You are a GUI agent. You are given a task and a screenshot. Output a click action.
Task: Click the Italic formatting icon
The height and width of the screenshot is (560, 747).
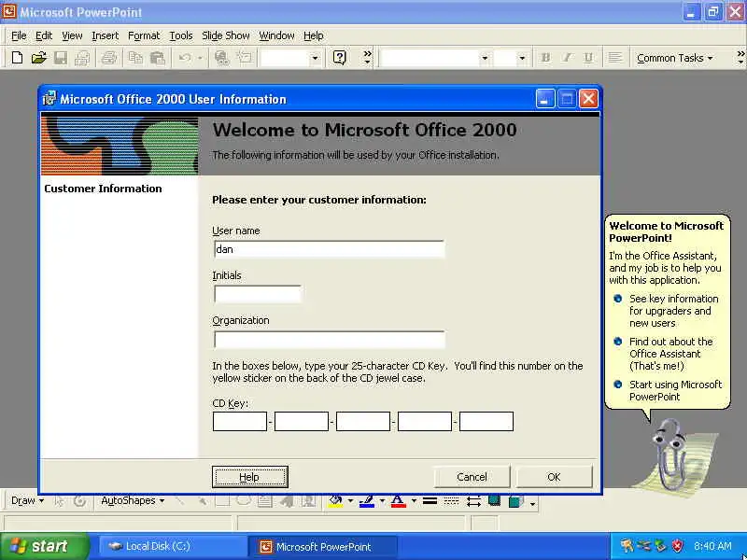click(567, 58)
